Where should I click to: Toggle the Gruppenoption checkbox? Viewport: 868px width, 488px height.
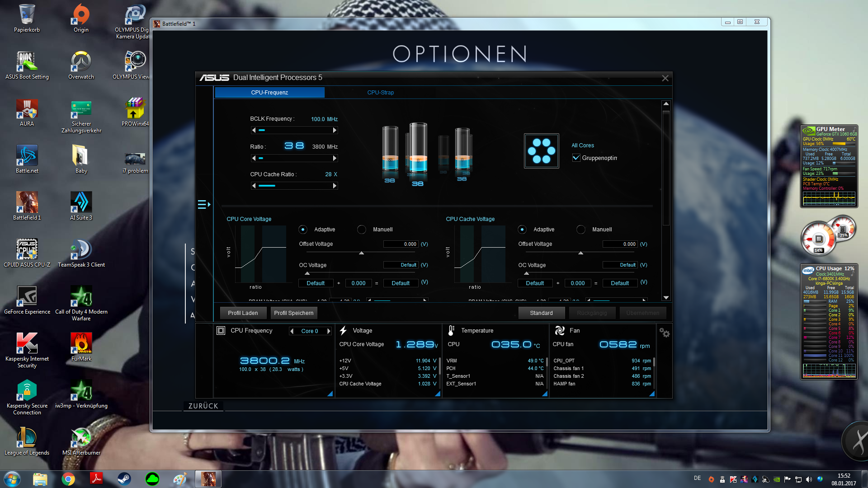(576, 158)
